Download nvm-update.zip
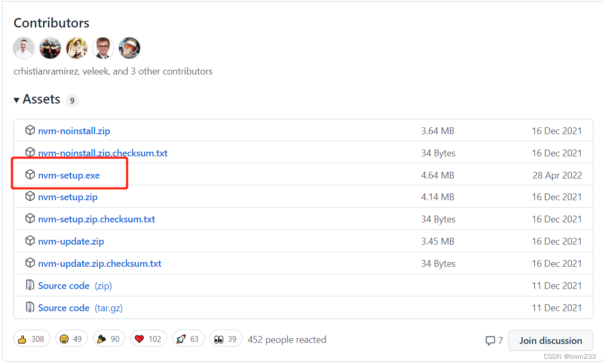Screen dimensions: 604x364 [x=71, y=241]
